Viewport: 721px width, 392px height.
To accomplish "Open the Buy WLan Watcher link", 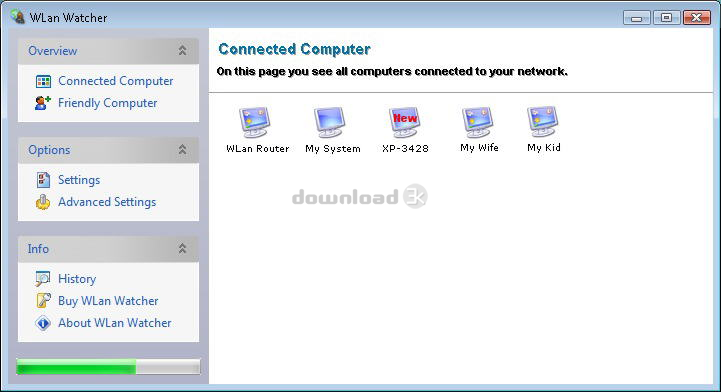I will pos(108,301).
